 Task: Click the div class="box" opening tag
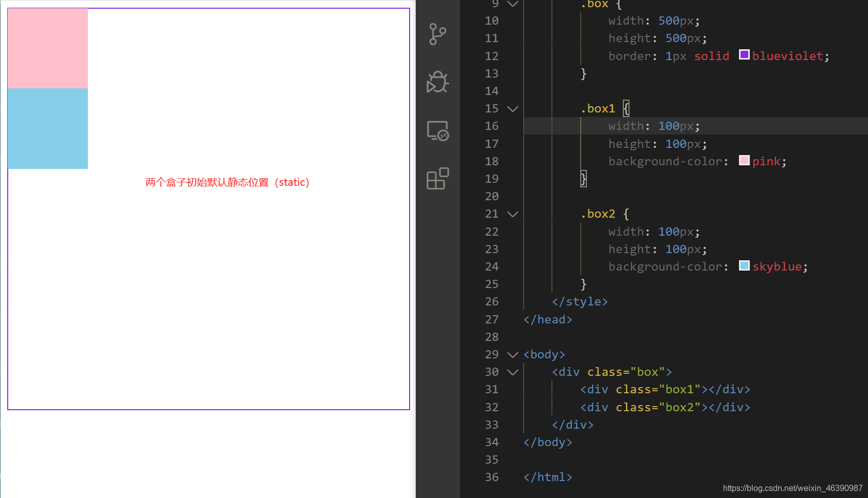point(612,372)
